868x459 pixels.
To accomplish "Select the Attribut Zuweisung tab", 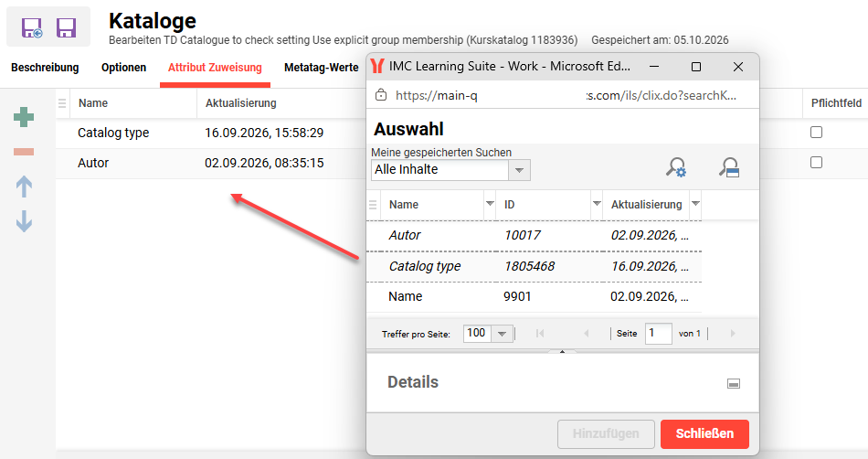I will 215,68.
